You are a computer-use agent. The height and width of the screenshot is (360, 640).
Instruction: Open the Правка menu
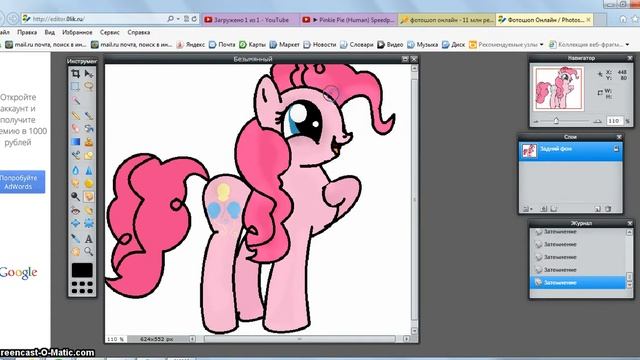coord(27,32)
